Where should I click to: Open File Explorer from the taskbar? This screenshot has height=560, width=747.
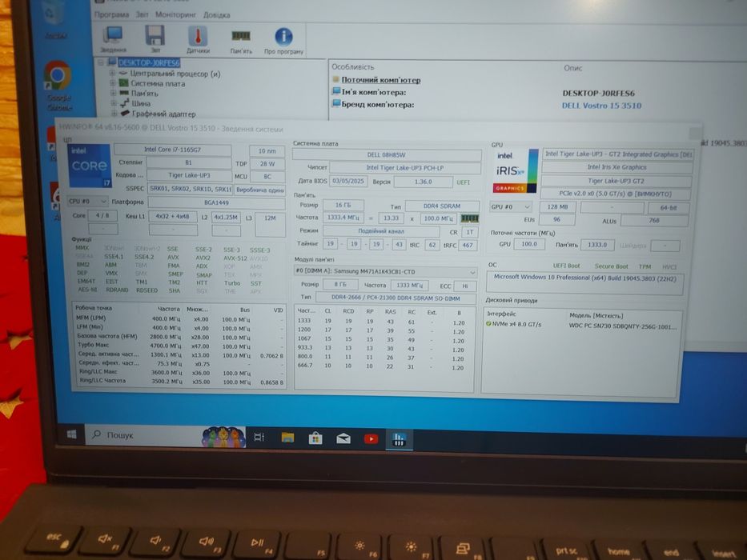[x=287, y=438]
